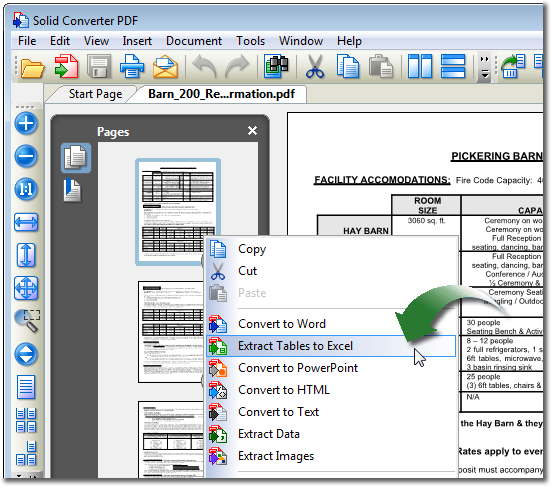Toggle the Pages thumbnails panel button
Screen dimensions: 553x488
[x=75, y=158]
